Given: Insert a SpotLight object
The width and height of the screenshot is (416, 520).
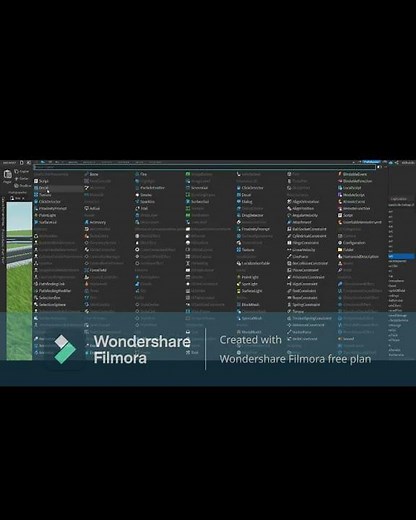Looking at the screenshot, I should [x=247, y=284].
